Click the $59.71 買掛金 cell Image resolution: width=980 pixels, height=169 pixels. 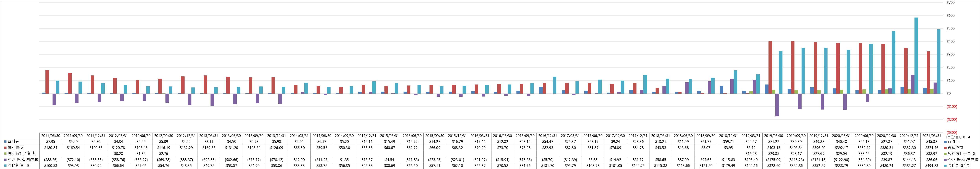pos(729,142)
